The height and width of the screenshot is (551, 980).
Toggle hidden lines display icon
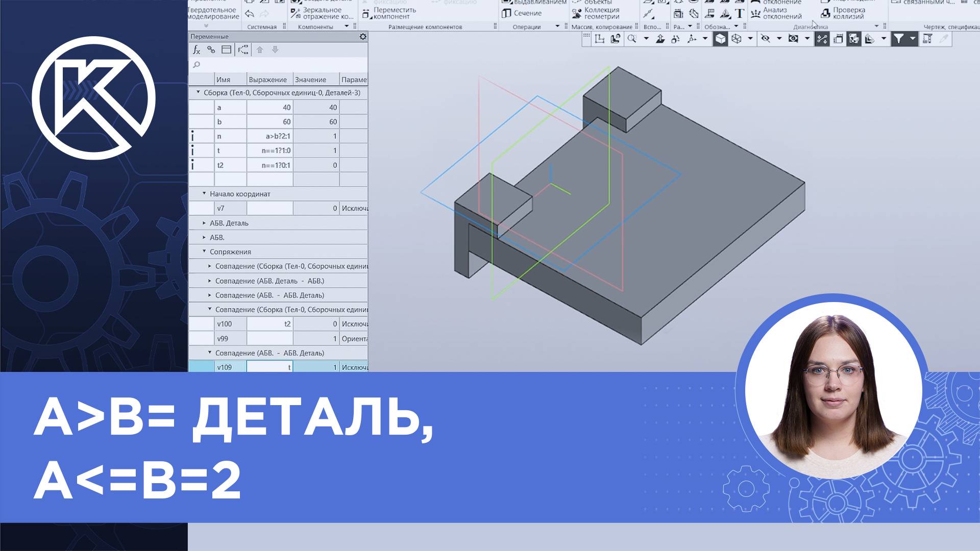coord(765,38)
